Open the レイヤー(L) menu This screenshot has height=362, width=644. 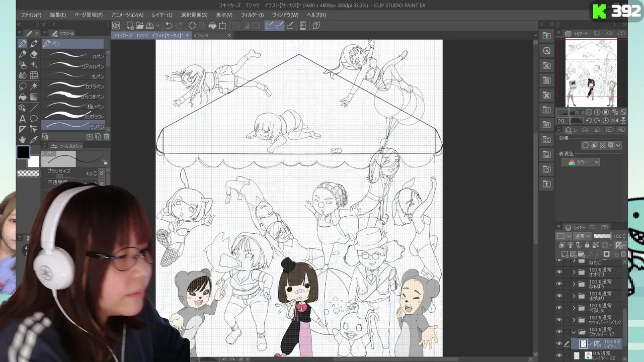click(162, 15)
